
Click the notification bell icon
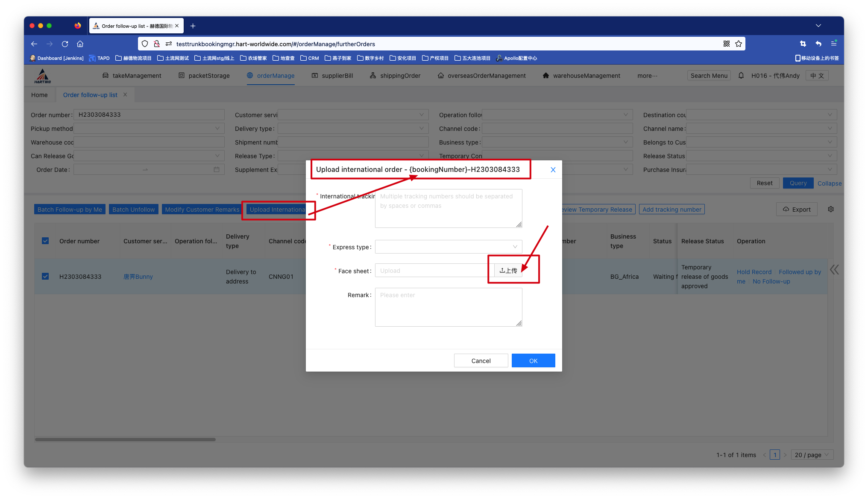tap(741, 76)
